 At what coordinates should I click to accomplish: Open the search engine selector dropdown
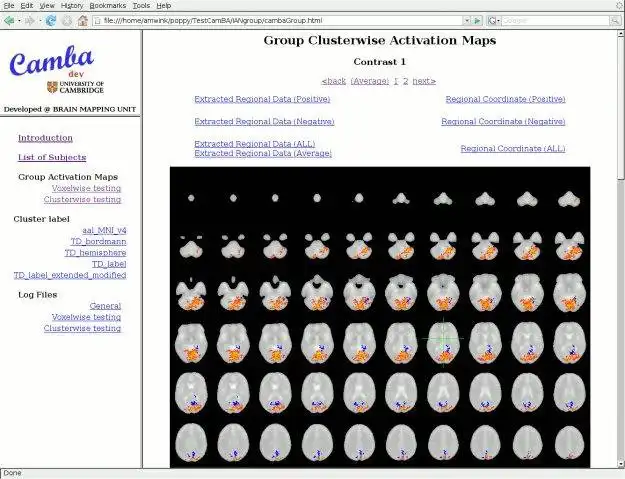click(x=493, y=20)
